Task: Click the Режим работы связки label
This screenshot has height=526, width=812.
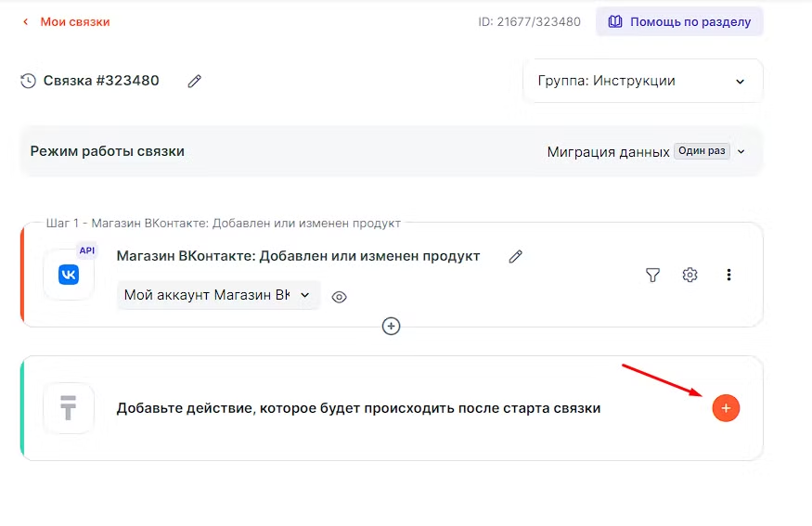Action: 108,151
